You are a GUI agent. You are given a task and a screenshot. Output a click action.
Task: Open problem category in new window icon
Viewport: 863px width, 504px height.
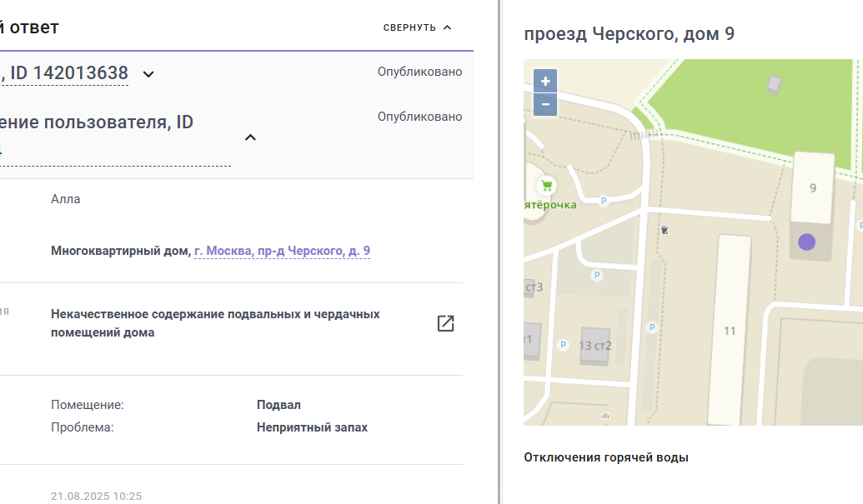(x=445, y=323)
